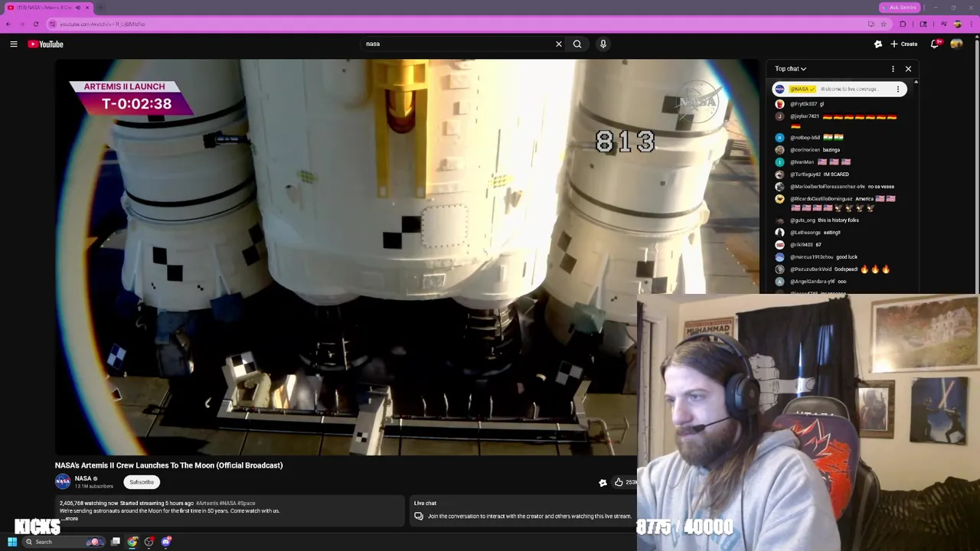This screenshot has height=551, width=980.
Task: Open Chrome extensions puzzle icon
Action: pos(903,24)
